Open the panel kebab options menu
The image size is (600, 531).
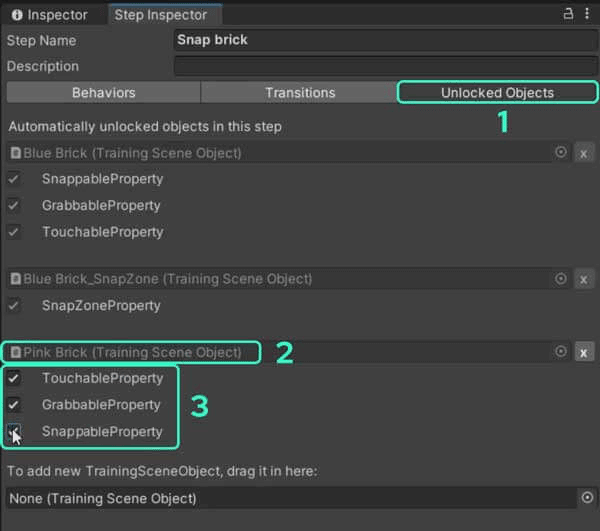point(587,14)
